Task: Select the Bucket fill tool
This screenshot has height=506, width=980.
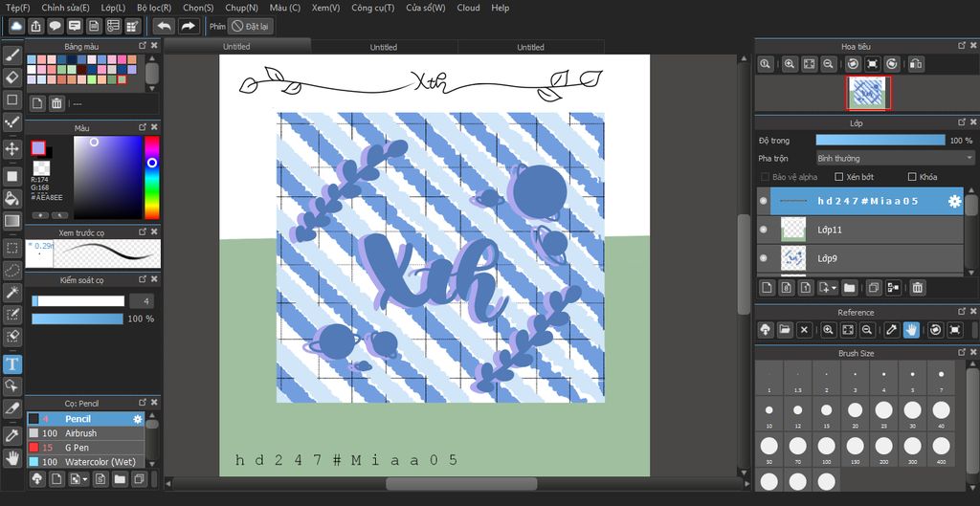Action: coord(11,199)
